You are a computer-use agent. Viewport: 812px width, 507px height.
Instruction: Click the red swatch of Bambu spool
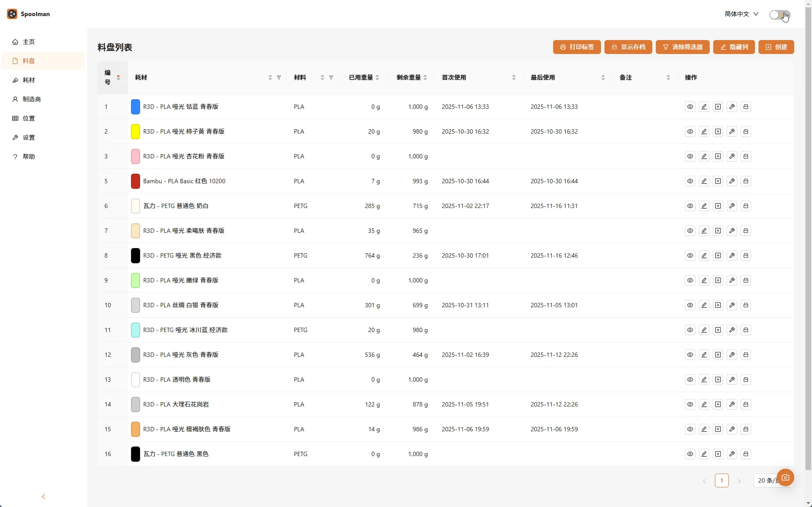[135, 181]
